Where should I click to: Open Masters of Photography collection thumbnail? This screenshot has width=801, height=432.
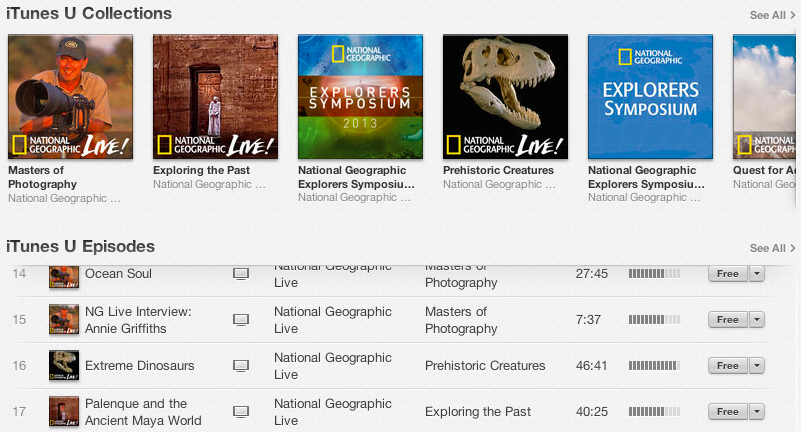(70, 97)
